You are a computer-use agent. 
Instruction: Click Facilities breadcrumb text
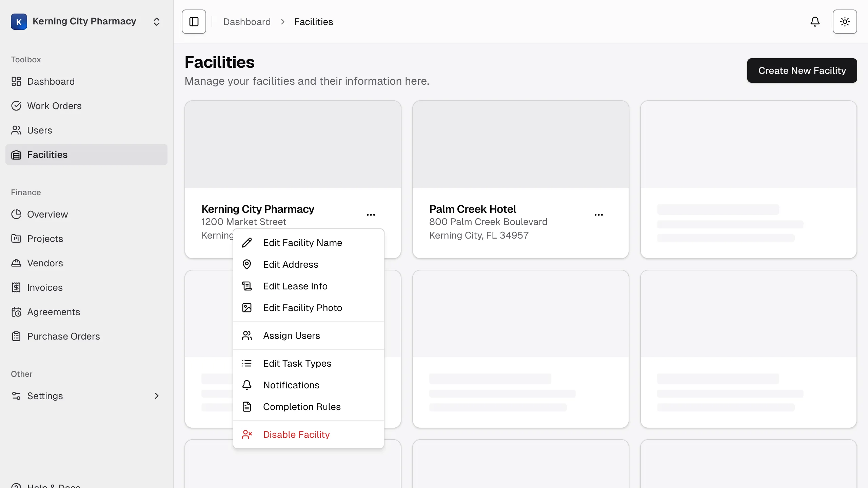tap(314, 22)
